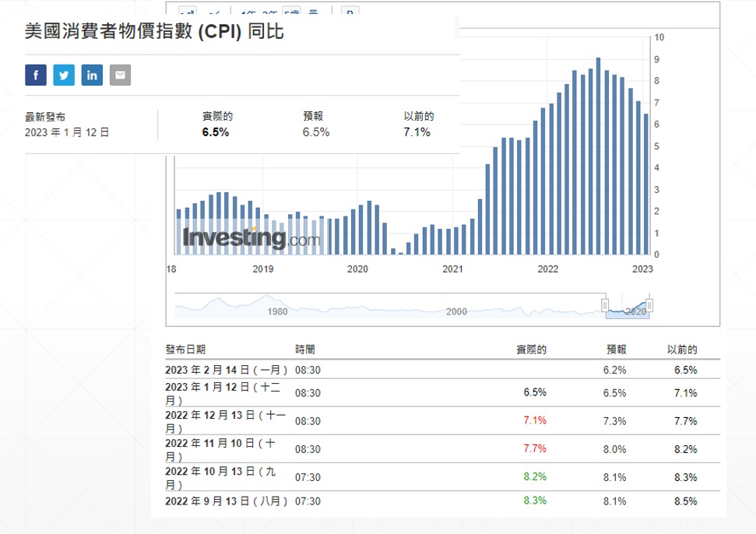This screenshot has width=756, height=534.
Task: Share the CPI page on Twitter
Action: [64, 76]
